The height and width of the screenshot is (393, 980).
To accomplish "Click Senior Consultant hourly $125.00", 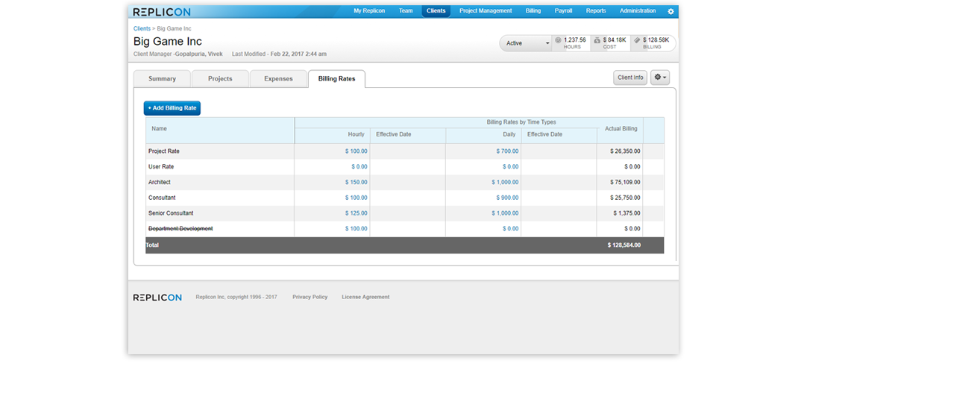I will click(x=356, y=213).
